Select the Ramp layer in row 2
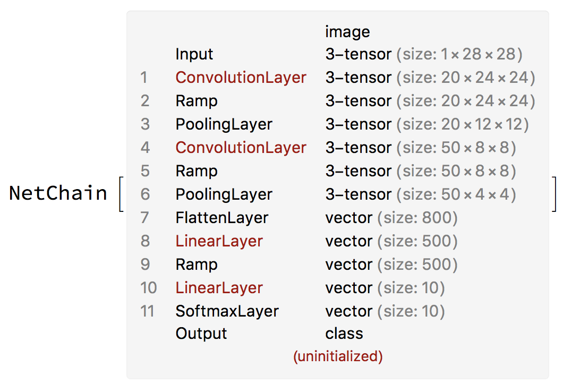This screenshot has width=580, height=392. pyautogui.click(x=197, y=101)
